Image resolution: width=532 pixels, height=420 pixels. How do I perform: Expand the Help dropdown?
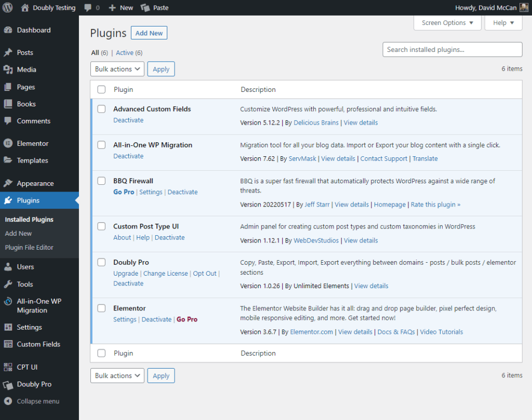pyautogui.click(x=503, y=23)
